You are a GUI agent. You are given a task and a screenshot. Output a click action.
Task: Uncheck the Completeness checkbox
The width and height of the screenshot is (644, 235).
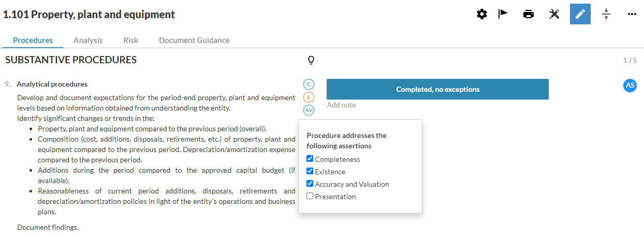(310, 159)
